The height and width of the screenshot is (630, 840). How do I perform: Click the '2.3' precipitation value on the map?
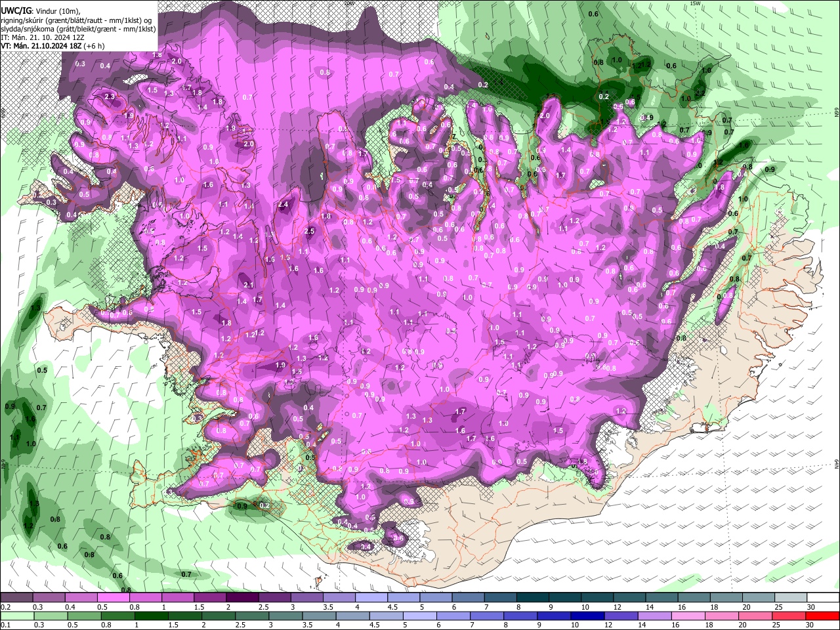[x=110, y=97]
